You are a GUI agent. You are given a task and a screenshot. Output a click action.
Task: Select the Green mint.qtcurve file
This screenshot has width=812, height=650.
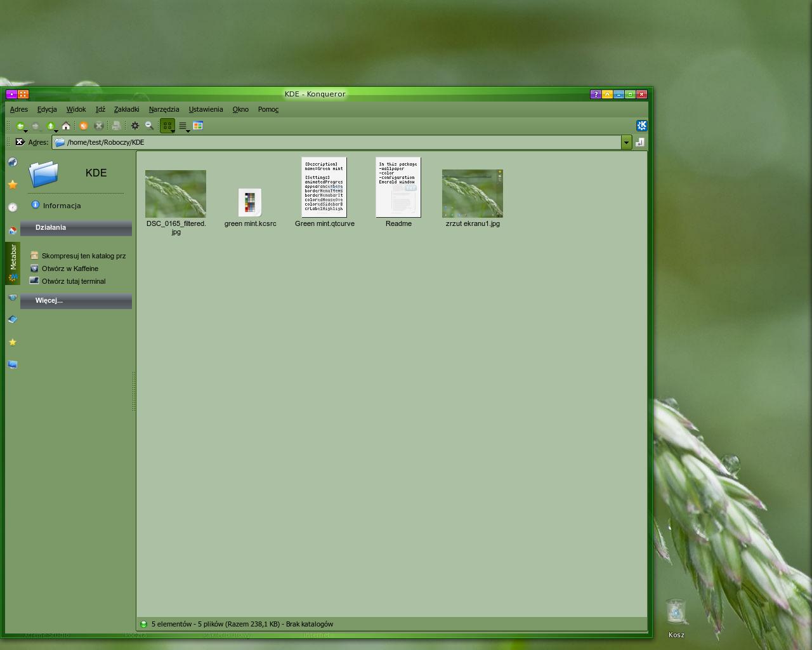(324, 187)
